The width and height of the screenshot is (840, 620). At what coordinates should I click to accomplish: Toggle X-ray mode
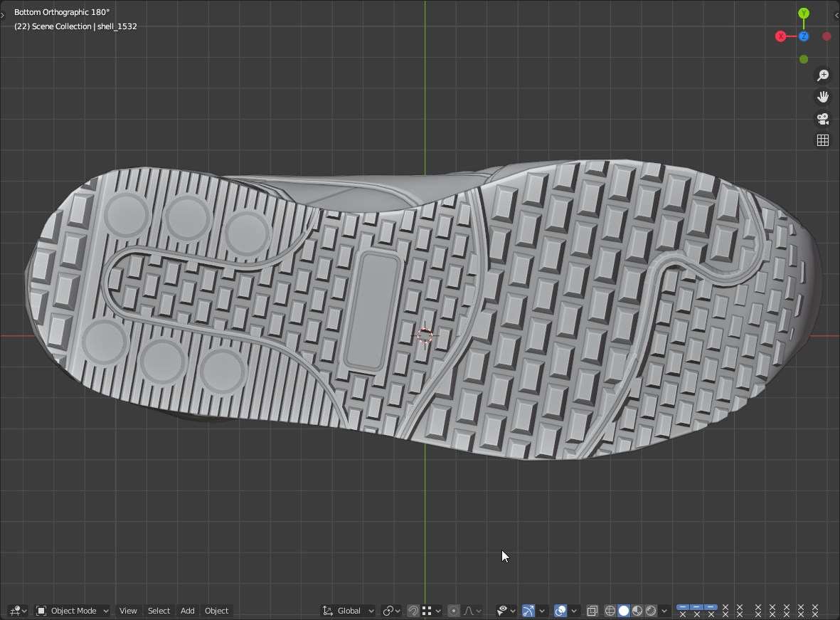pyautogui.click(x=592, y=611)
